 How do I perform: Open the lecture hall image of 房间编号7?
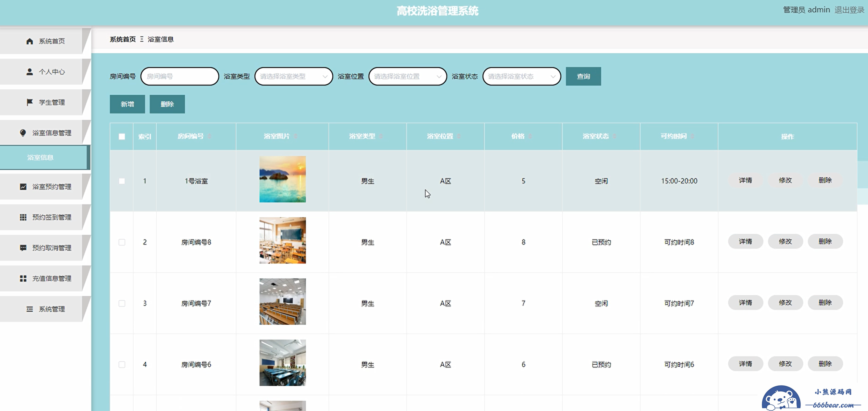pos(282,302)
